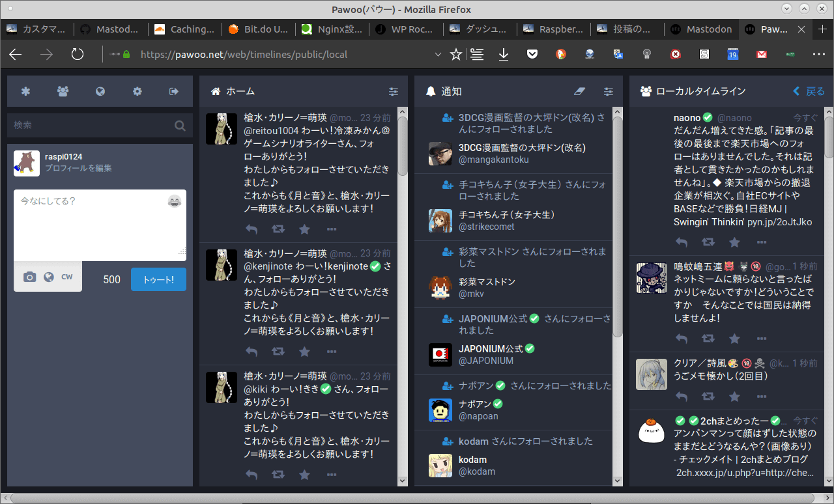
Task: Switch to the Nginx設 browser tab
Action: pyautogui.click(x=333, y=29)
